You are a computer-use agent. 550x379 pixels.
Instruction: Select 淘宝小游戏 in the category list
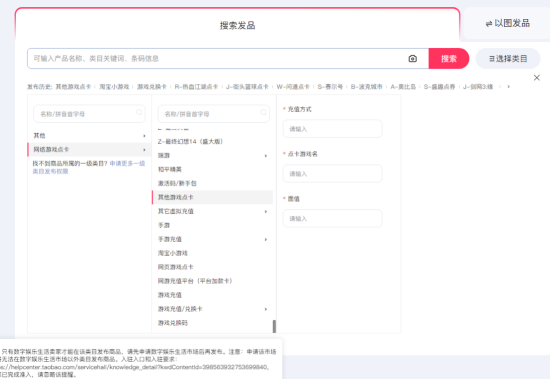click(173, 253)
